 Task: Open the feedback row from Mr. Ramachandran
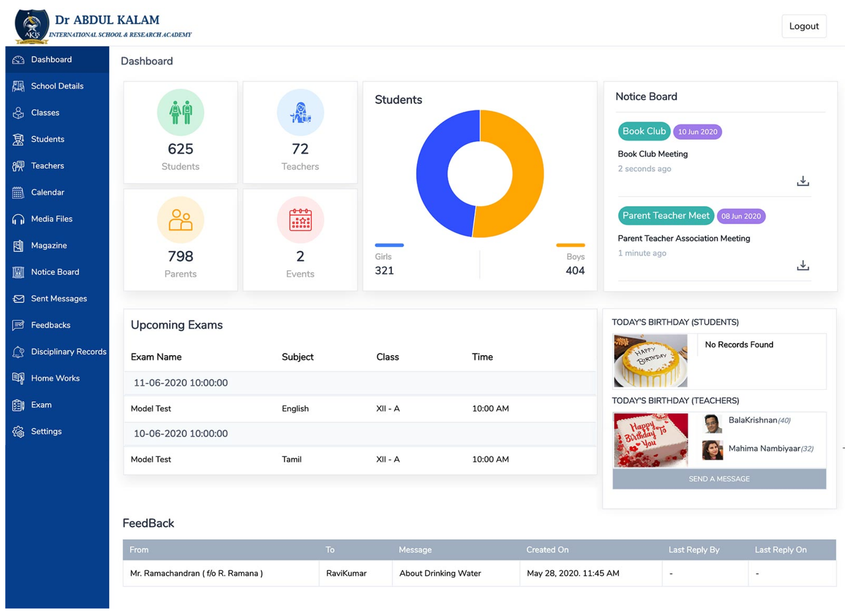tap(197, 573)
